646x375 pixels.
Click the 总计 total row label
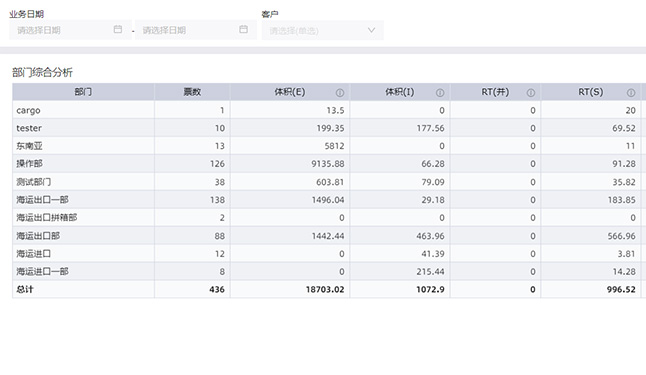(25, 289)
